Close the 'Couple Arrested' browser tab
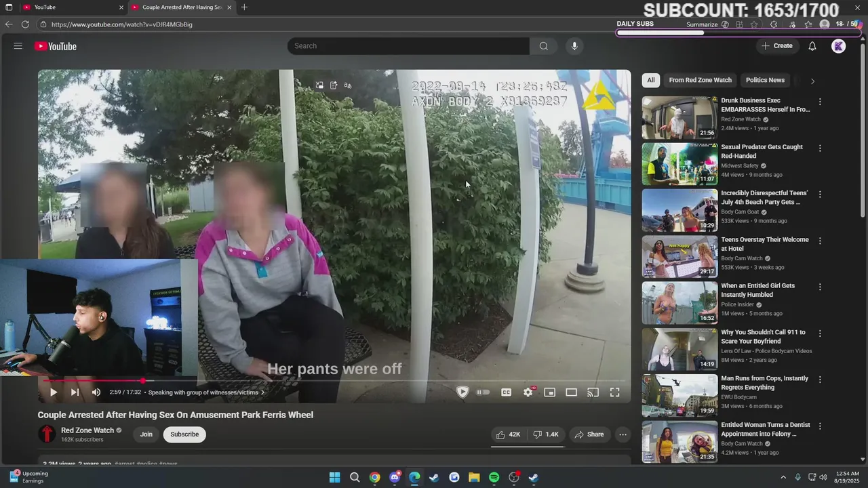 229,7
